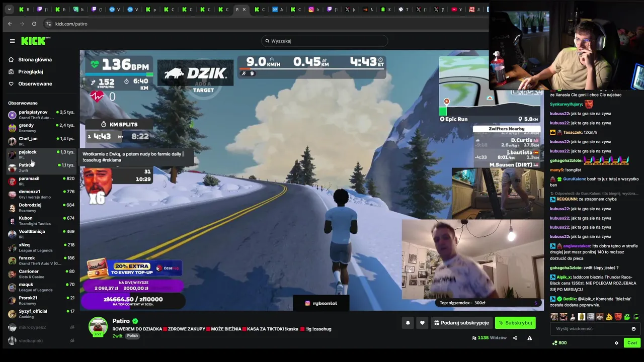This screenshot has height=362, width=644.
Task: Open furazek channel in sidebar
Action: [40, 260]
